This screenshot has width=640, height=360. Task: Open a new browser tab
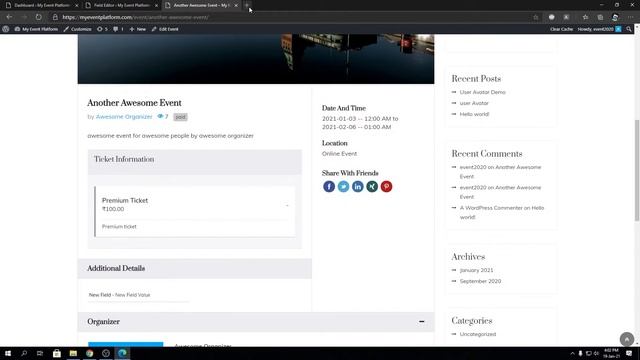tap(247, 5)
